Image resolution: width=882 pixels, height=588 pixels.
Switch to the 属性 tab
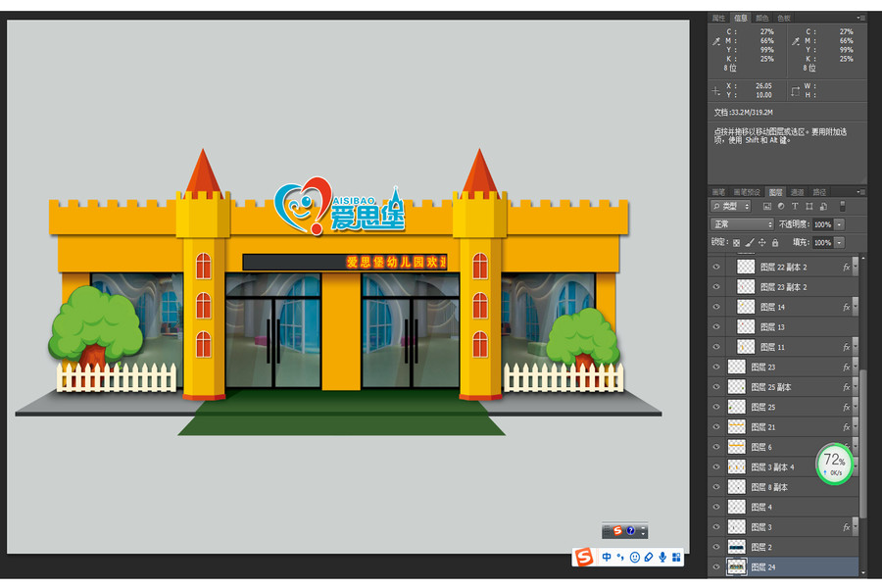point(719,18)
